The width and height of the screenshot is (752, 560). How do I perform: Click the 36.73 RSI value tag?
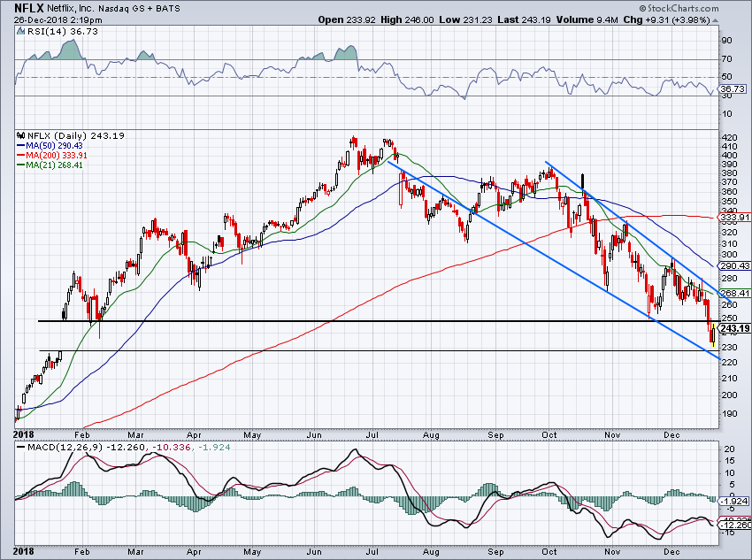733,89
